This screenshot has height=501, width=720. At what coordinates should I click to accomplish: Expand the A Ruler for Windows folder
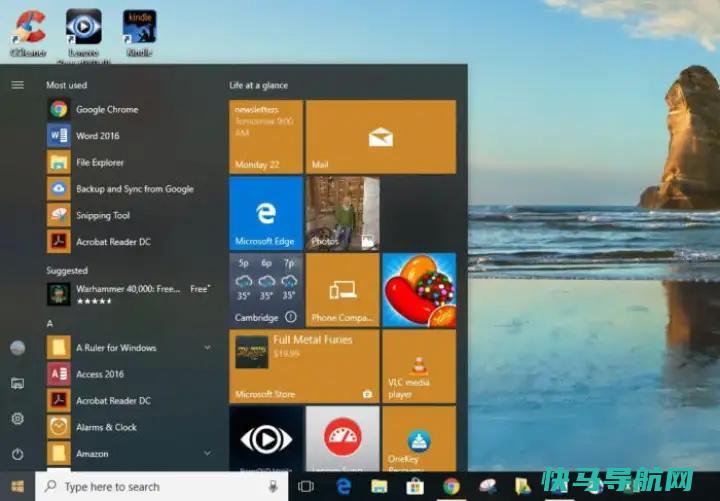coord(129,348)
